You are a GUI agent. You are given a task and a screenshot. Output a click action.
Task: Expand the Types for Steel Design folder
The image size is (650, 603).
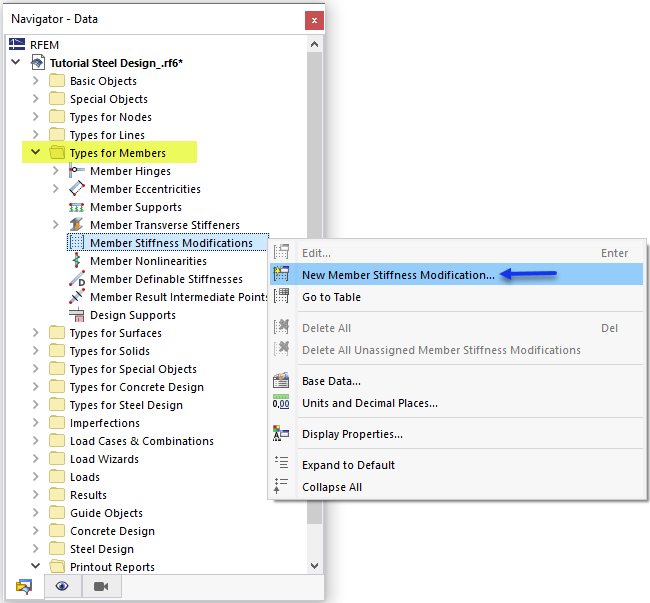point(36,404)
